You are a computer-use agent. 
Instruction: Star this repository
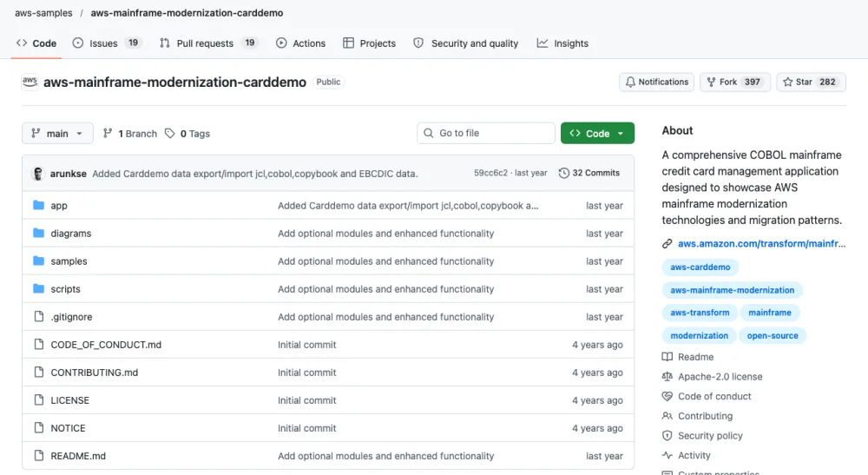point(811,82)
